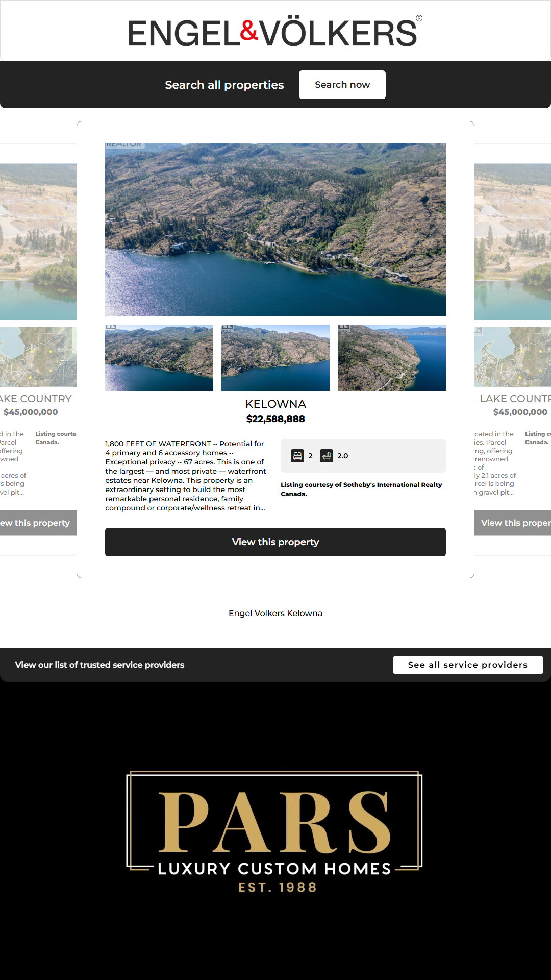Click the Engel & Völkers logo
The image size is (551, 980).
[275, 32]
